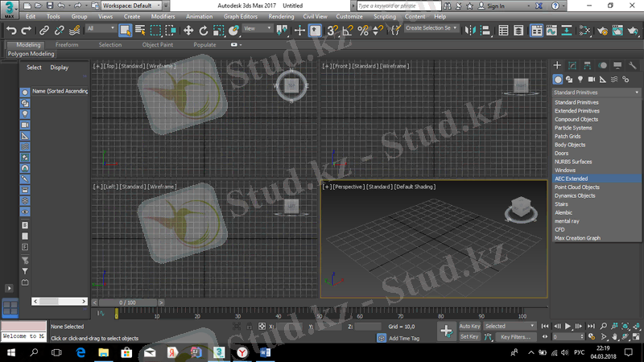
Task: Select the Select and Move tool
Action: (188, 30)
